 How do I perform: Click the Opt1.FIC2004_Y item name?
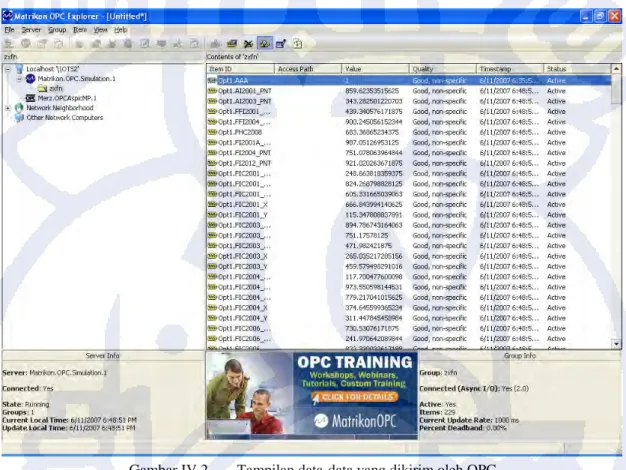(x=243, y=318)
